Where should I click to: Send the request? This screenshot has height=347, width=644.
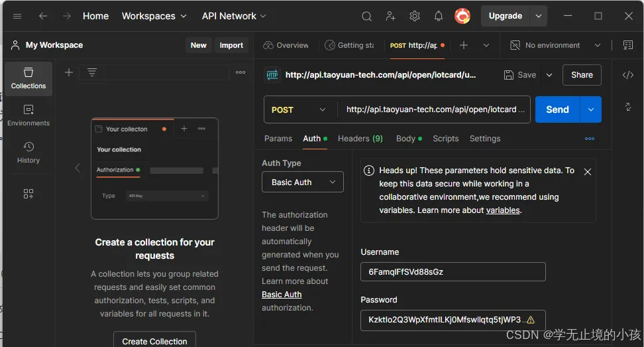[x=557, y=109]
